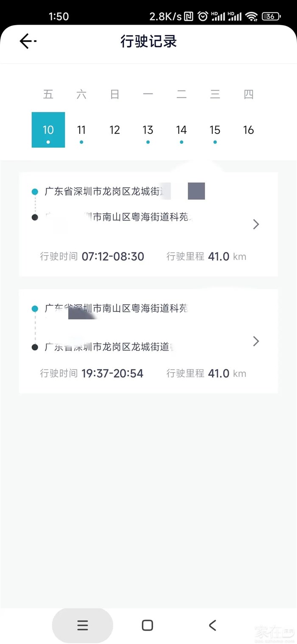297x644 pixels.
Task: Tap the Android back navigation chevron
Action: [213, 625]
